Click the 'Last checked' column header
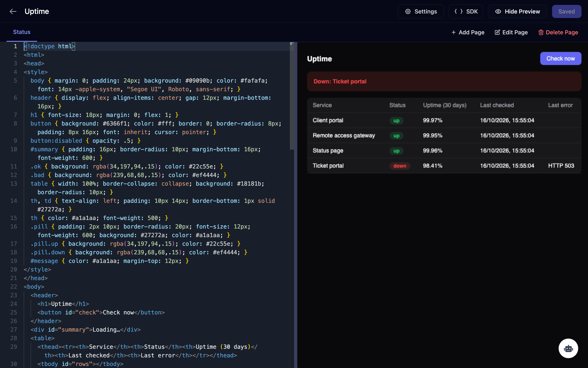 pos(497,105)
